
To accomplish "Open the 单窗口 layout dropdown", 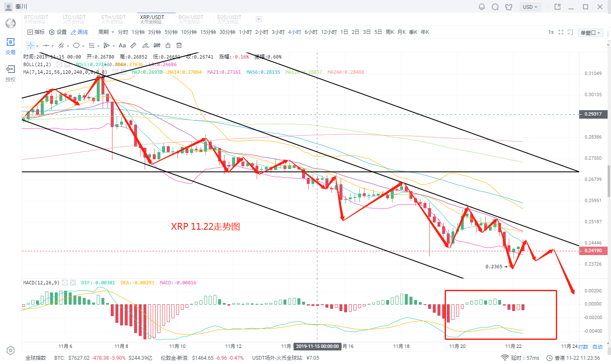I will click(591, 33).
